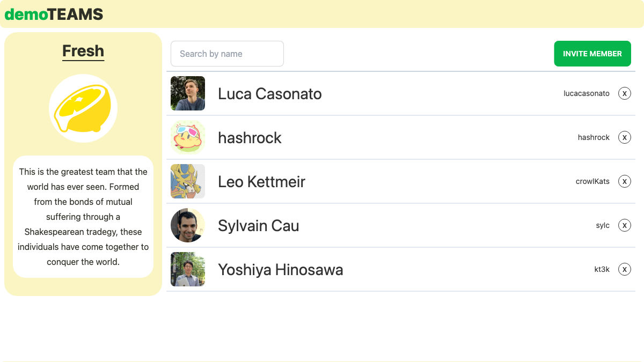Focus the Search by name field
This screenshot has height=362, width=644.
point(227,54)
